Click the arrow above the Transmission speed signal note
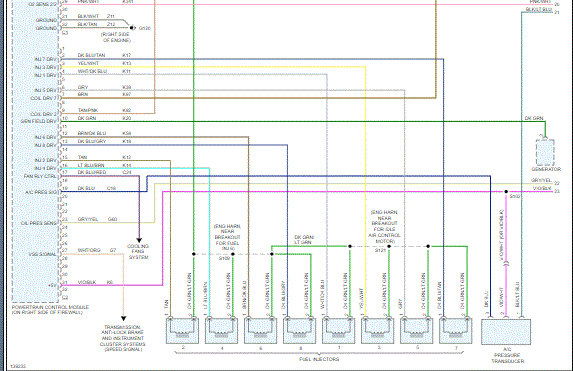This screenshot has width=573, height=371. 124,319
